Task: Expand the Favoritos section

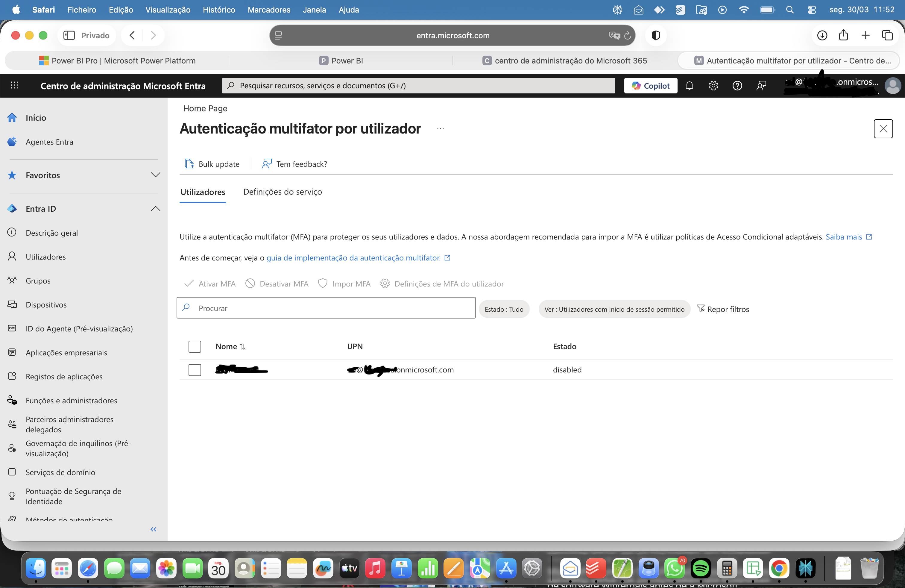Action: click(x=155, y=175)
